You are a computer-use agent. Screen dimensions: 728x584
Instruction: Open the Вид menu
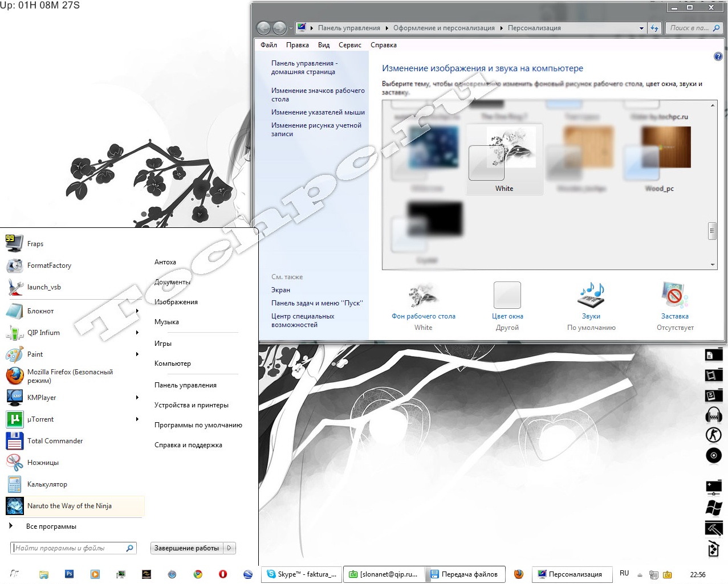coord(323,45)
